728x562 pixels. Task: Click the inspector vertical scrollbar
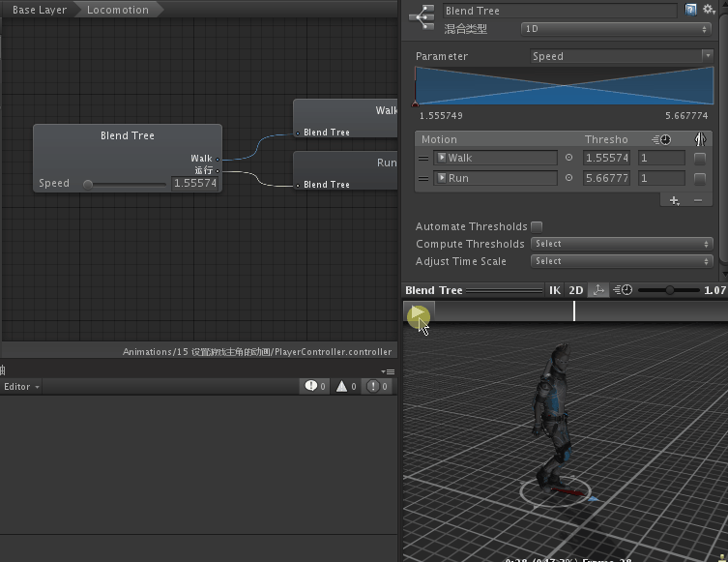[724, 139]
